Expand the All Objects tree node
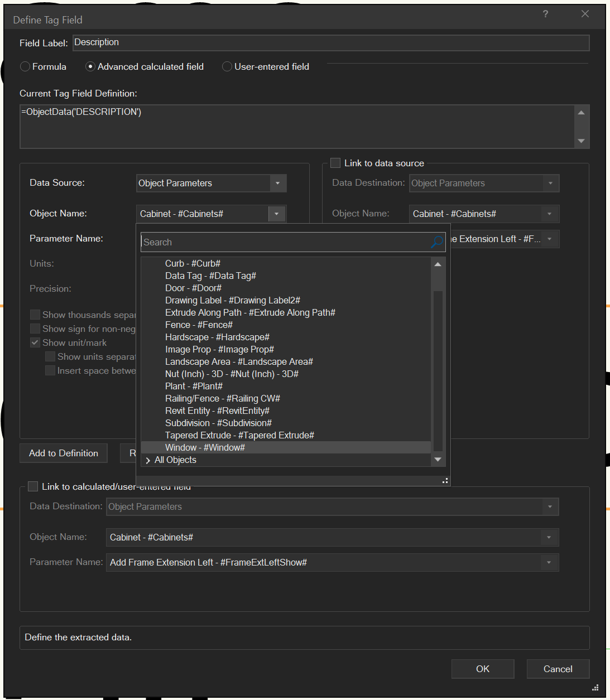Viewport: 610px width, 700px height. tap(148, 460)
